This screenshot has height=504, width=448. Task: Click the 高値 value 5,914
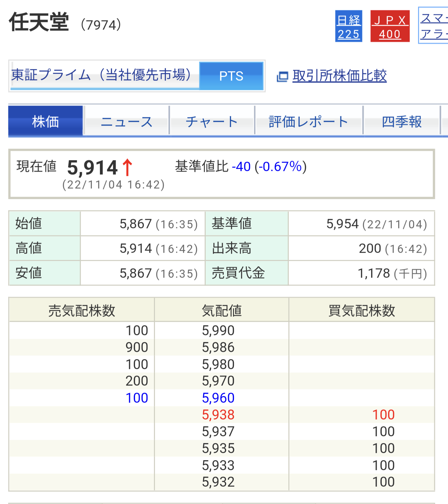pos(136,248)
